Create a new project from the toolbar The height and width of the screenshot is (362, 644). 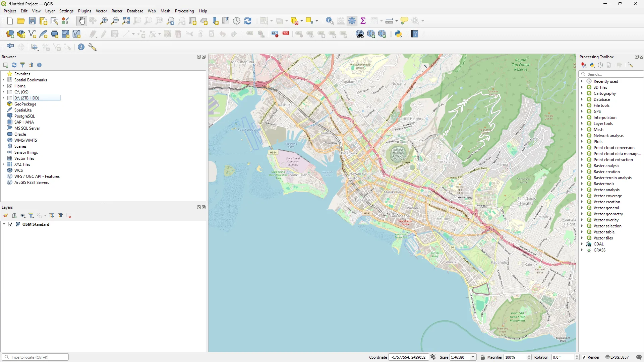tap(10, 21)
